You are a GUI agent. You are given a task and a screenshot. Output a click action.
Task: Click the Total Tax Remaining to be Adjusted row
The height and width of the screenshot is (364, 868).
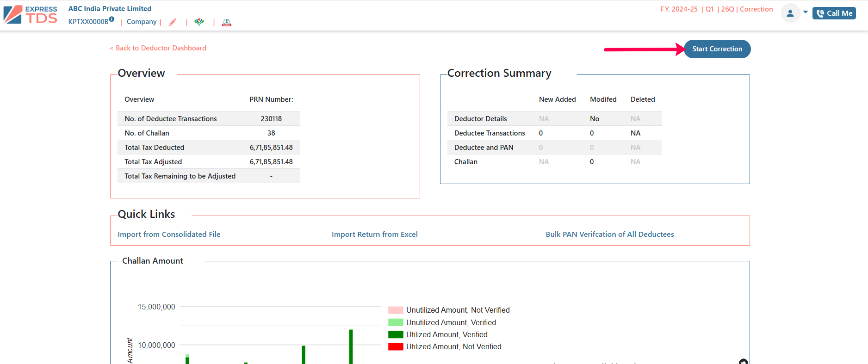209,176
